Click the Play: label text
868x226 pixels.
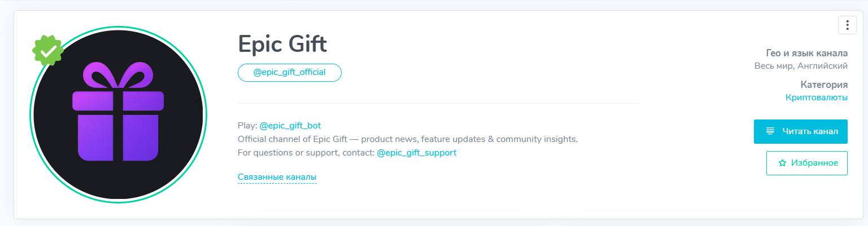(x=247, y=125)
